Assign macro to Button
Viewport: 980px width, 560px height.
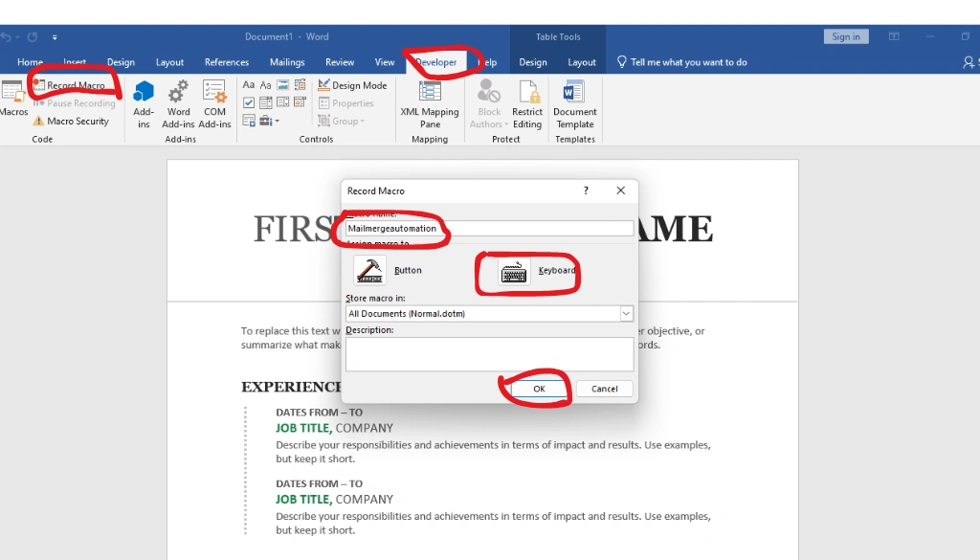click(388, 271)
